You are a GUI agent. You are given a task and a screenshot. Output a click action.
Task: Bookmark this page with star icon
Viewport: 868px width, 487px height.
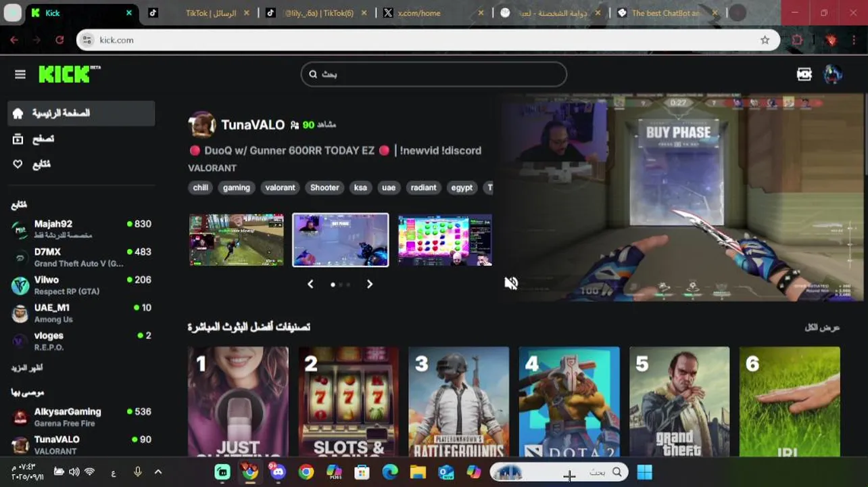(765, 40)
